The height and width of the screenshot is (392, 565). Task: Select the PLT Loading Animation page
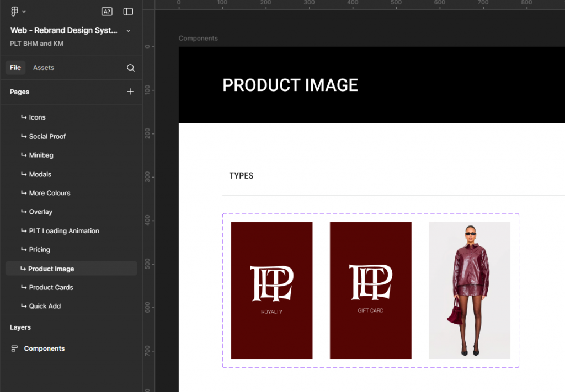click(63, 231)
